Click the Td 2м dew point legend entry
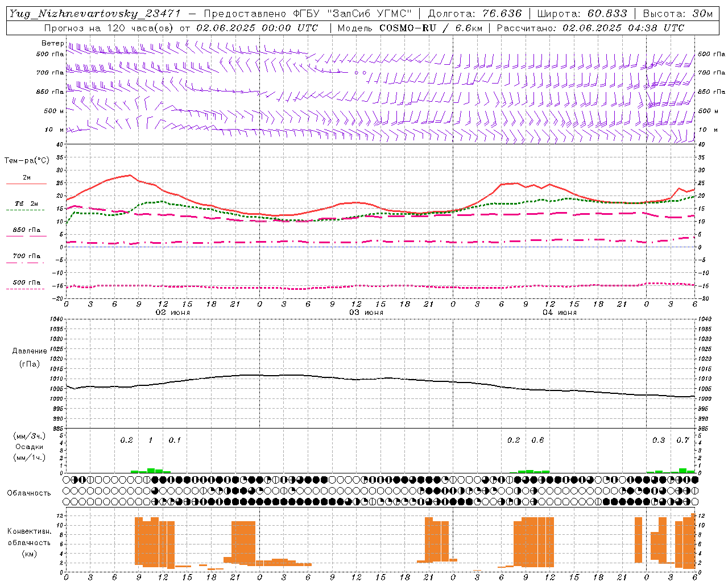Viewport: 728px width, 582px height. (26, 203)
